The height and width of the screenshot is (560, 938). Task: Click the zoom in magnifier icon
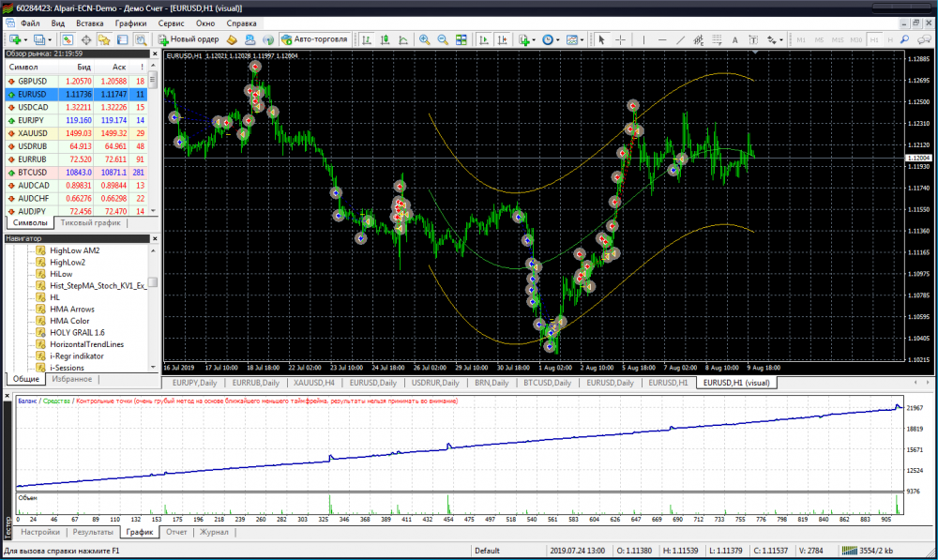(x=424, y=40)
